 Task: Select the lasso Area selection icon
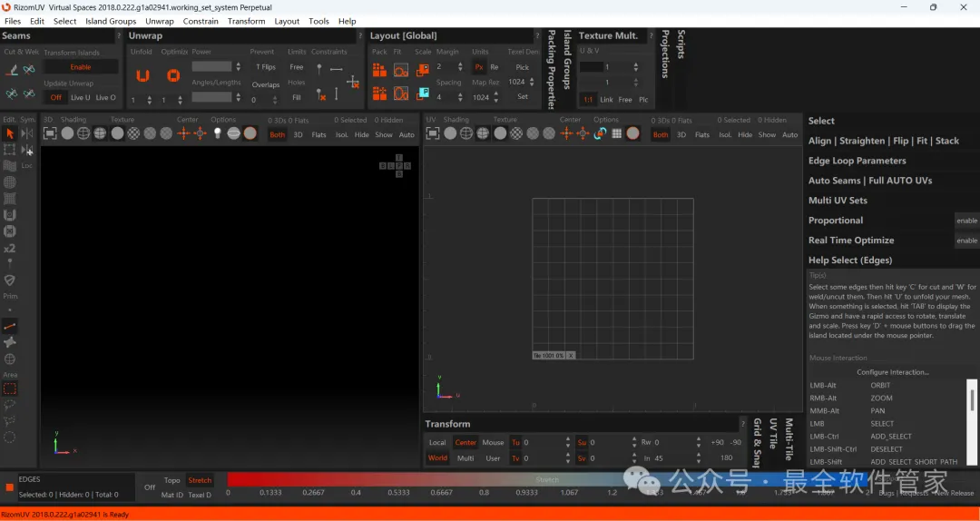[9, 405]
